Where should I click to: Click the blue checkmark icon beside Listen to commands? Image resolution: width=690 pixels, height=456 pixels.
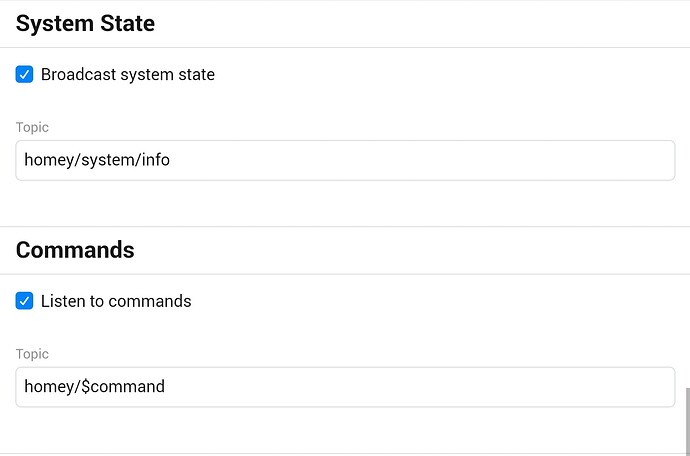(25, 300)
